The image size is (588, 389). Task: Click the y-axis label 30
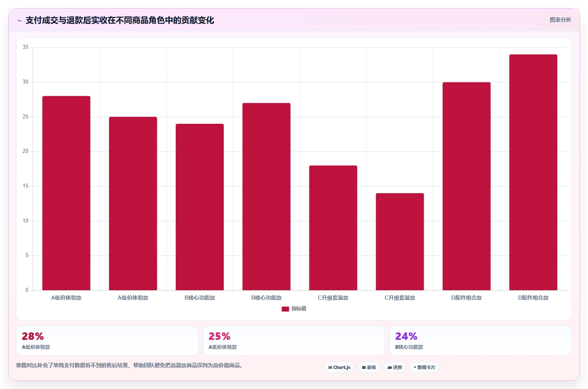click(25, 82)
